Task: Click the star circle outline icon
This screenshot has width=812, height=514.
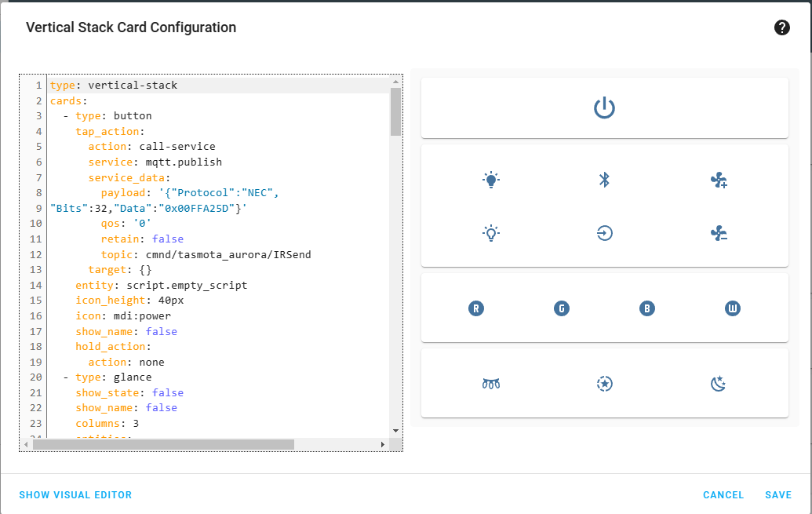Action: (604, 384)
